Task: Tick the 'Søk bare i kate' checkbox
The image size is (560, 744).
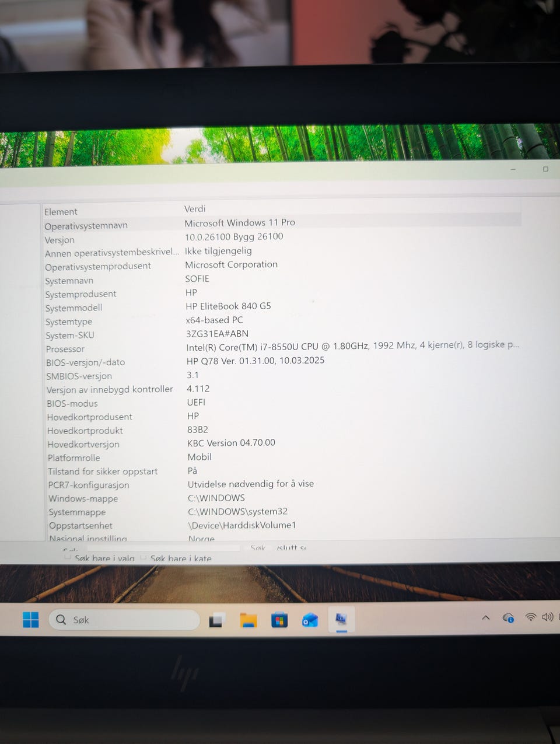Action: pyautogui.click(x=143, y=557)
